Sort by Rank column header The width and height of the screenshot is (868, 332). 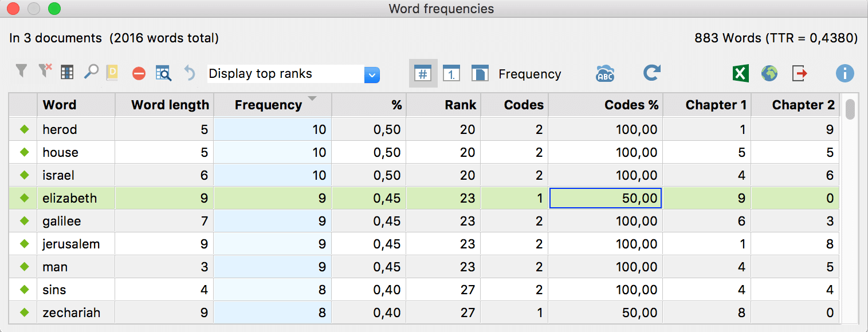(x=443, y=105)
